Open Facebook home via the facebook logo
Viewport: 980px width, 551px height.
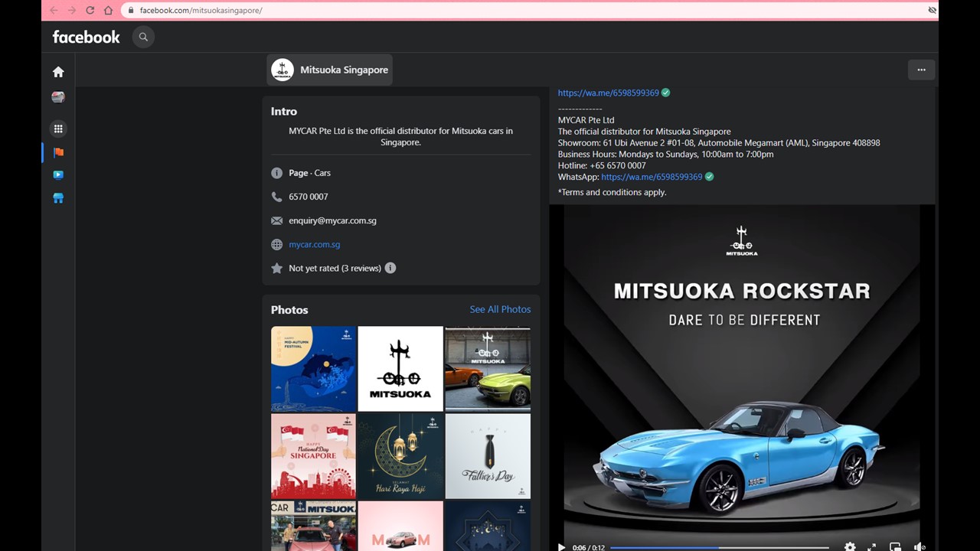pos(86,37)
